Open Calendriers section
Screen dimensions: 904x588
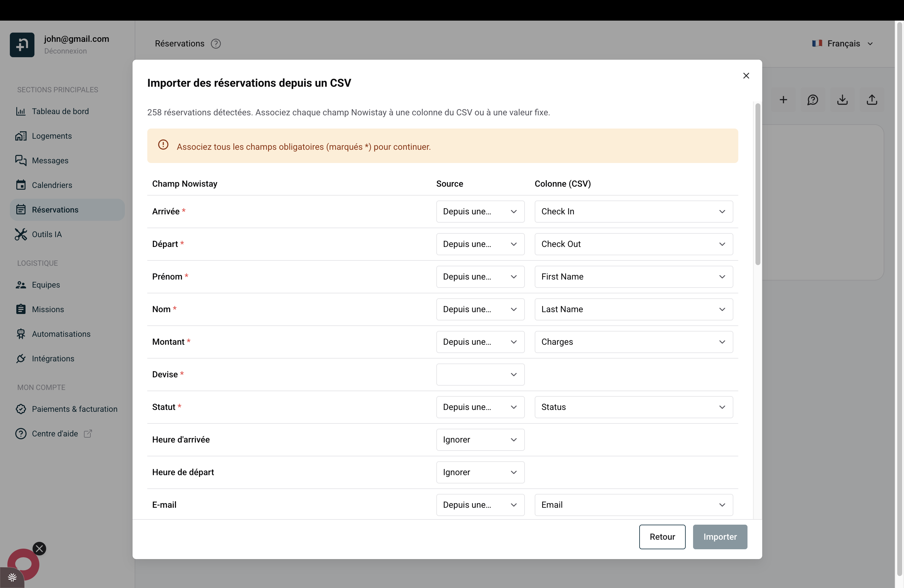(x=67, y=185)
